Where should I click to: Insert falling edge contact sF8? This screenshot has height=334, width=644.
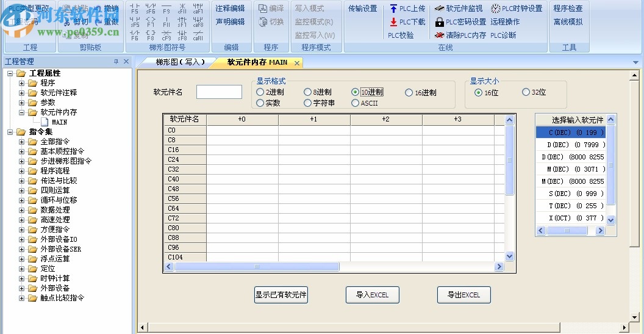click(x=182, y=35)
